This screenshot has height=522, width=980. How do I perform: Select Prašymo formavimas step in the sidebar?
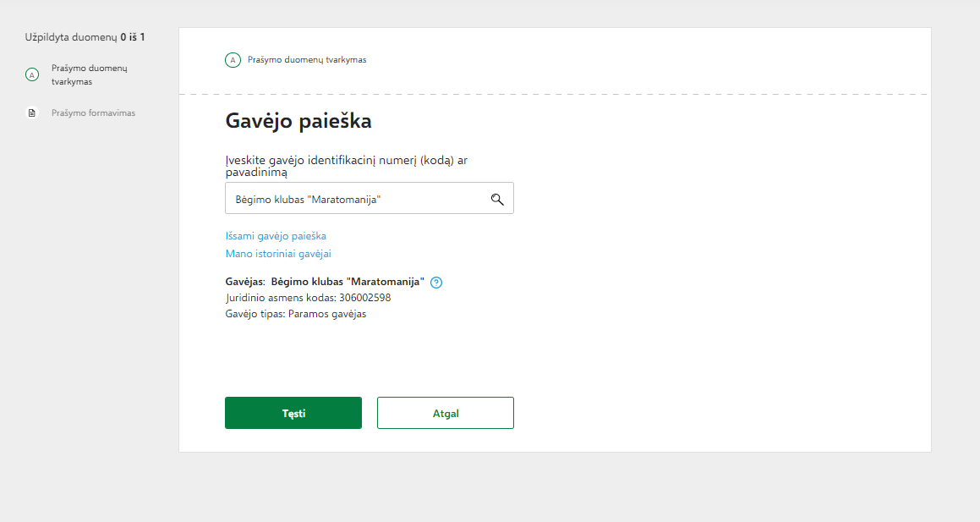[93, 113]
